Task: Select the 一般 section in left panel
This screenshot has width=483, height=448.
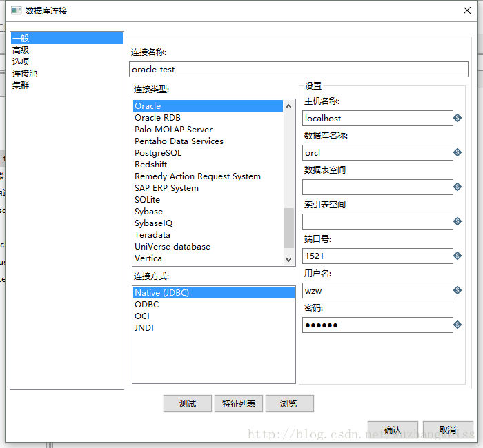Action: click(x=66, y=39)
